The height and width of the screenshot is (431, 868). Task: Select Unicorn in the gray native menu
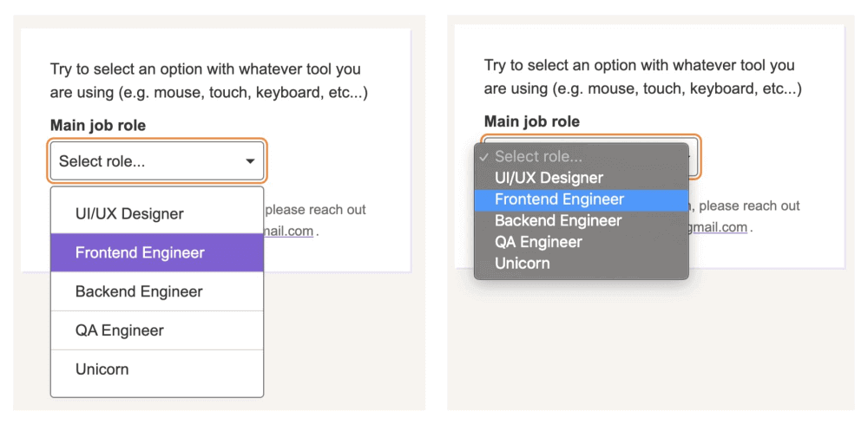[x=522, y=263]
